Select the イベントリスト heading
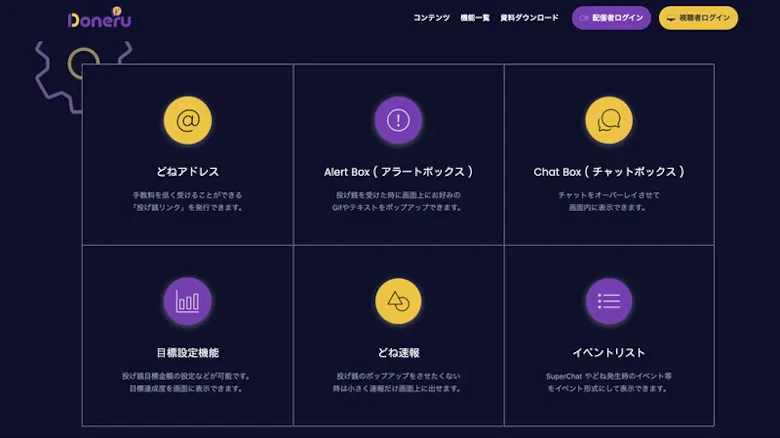The height and width of the screenshot is (438, 780). [609, 352]
